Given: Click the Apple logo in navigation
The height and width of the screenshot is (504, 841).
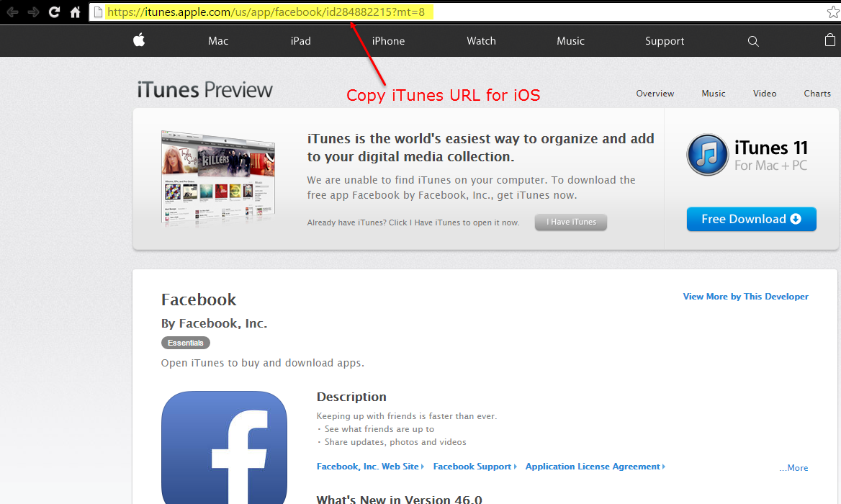Looking at the screenshot, I should [x=139, y=40].
